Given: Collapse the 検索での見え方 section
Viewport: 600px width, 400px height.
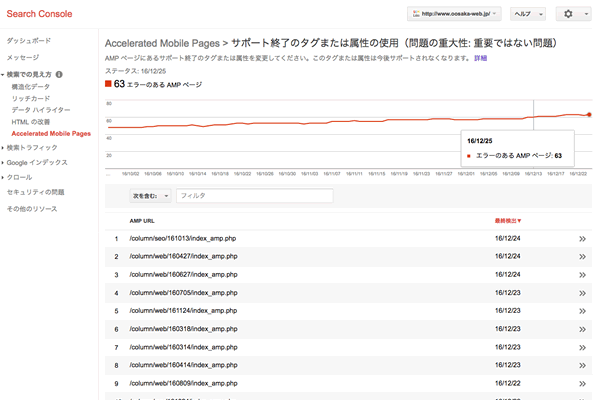Looking at the screenshot, I should [3, 75].
